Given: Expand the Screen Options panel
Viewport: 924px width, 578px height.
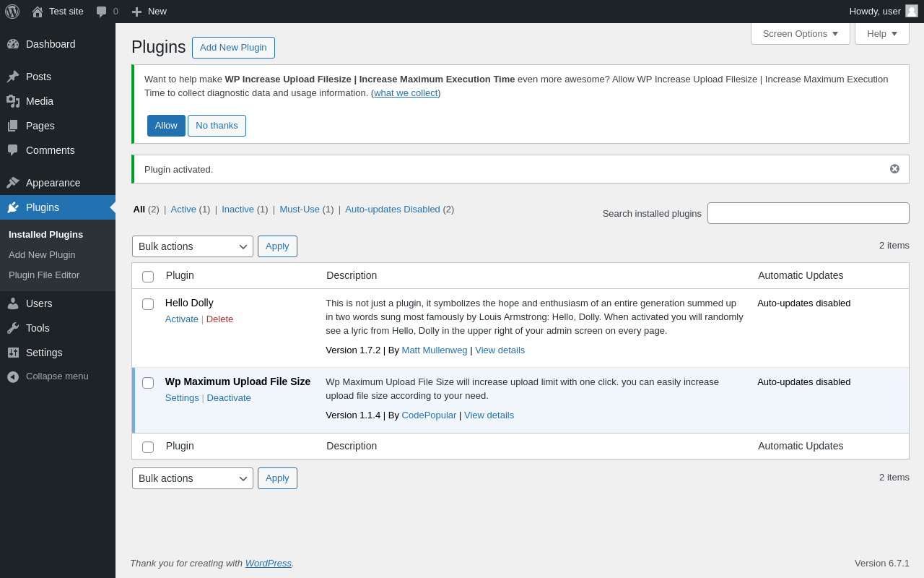Looking at the screenshot, I should (800, 33).
